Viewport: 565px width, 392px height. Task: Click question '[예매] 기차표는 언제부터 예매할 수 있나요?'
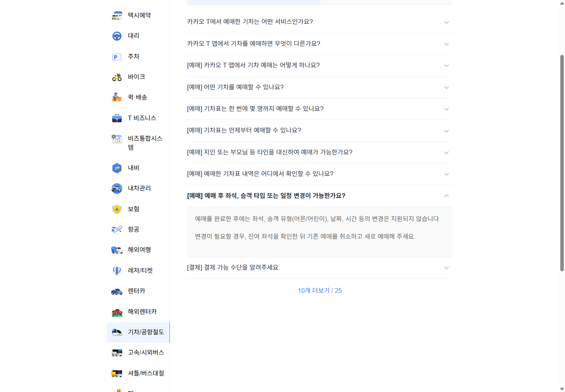click(244, 130)
